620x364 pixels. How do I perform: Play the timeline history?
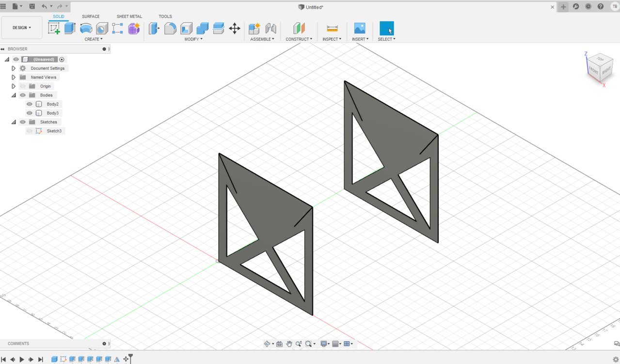(x=22, y=359)
